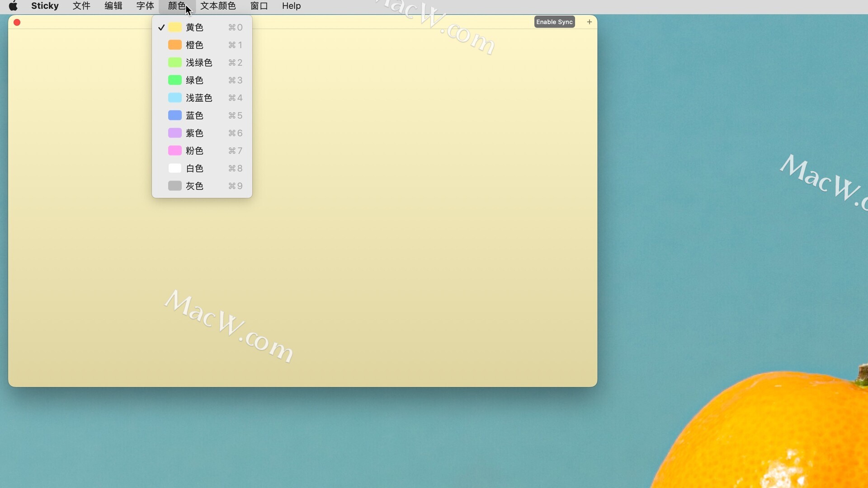Choose 白色 as note color
Viewport: 868px width, 488px height.
click(202, 169)
